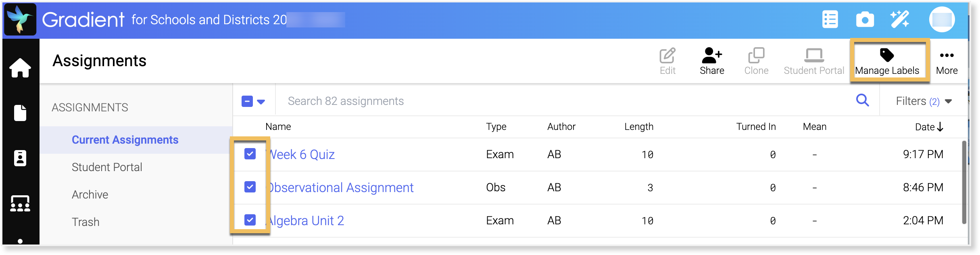Open the Share assignment option
Image resolution: width=980 pixels, height=255 pixels.
coord(712,61)
